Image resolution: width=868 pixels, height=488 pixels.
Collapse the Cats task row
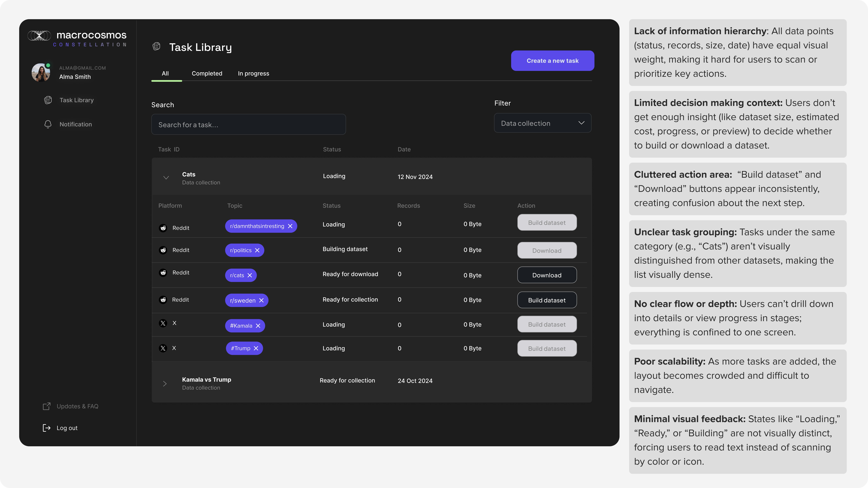point(166,178)
